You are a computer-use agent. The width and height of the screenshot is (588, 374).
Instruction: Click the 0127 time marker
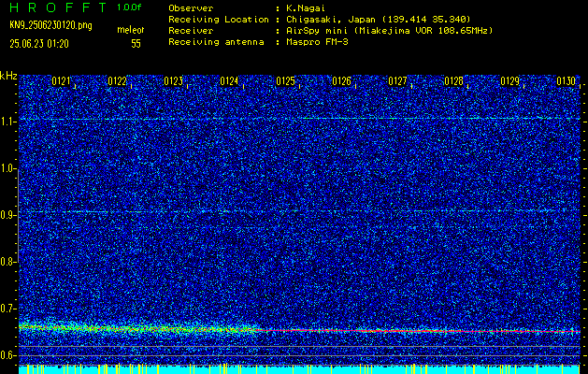tap(397, 81)
